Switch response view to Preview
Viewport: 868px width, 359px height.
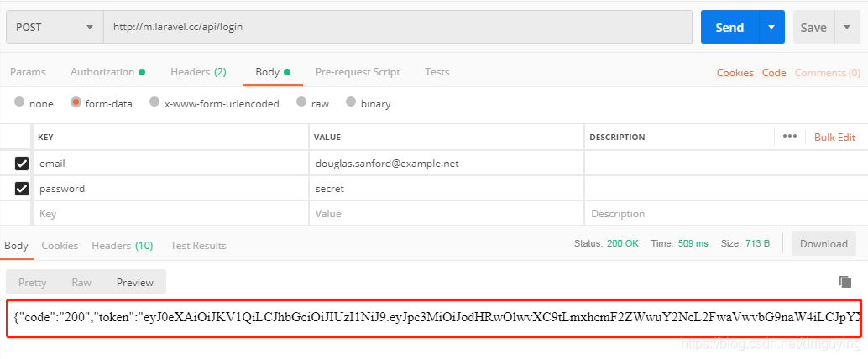tap(135, 282)
